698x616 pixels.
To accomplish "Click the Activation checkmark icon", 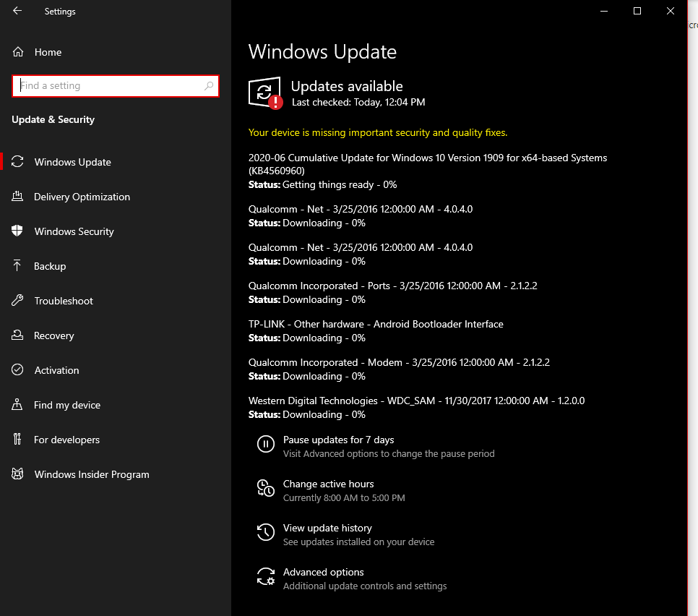I will [x=17, y=369].
